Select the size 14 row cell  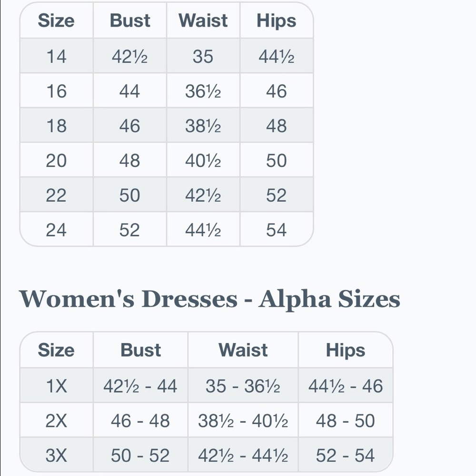coord(57,56)
